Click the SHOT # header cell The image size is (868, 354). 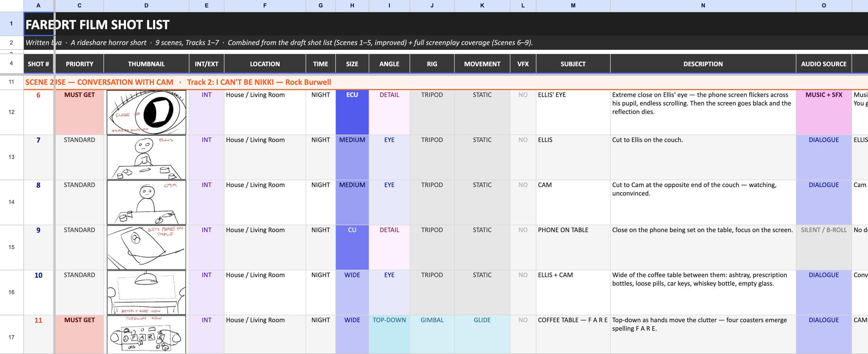(38, 64)
